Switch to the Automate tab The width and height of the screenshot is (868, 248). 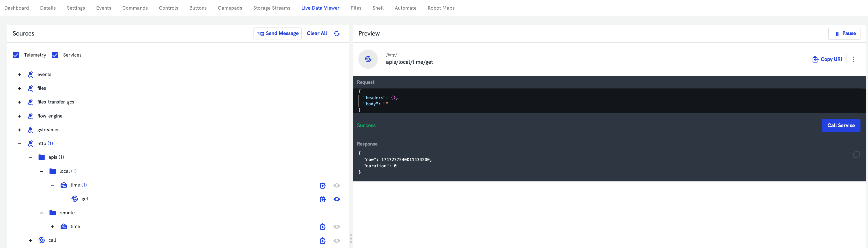point(406,8)
